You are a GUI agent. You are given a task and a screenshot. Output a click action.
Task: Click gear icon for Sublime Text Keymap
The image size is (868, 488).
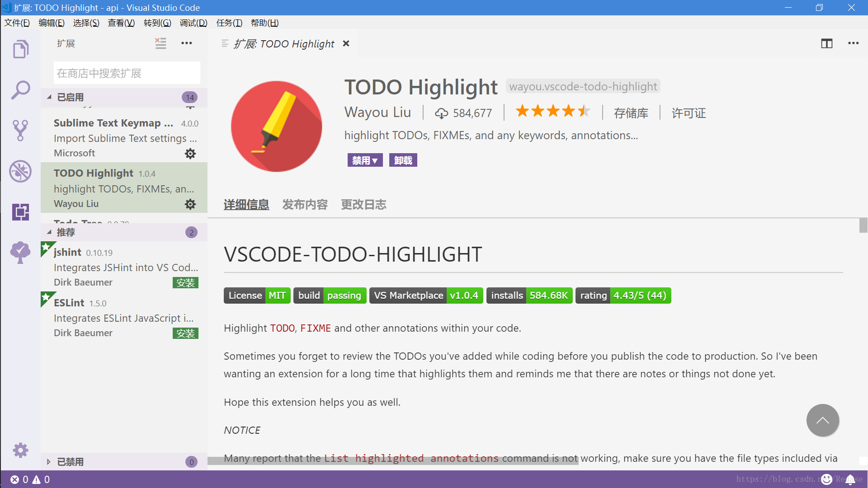(x=190, y=154)
